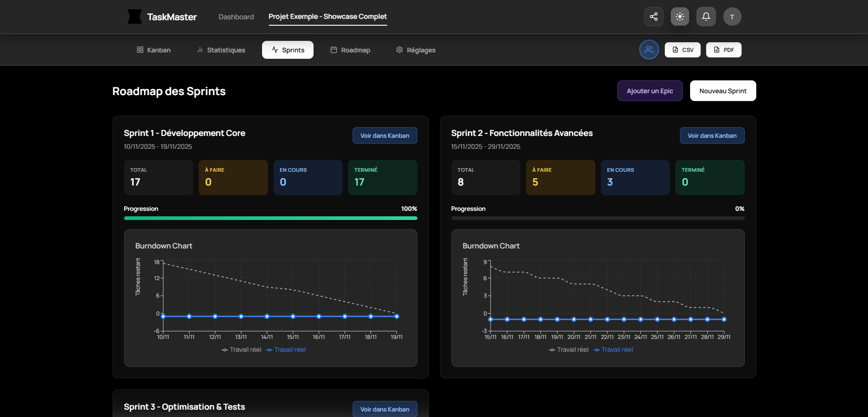
Task: Switch to the Dashboard view
Action: [x=236, y=17]
